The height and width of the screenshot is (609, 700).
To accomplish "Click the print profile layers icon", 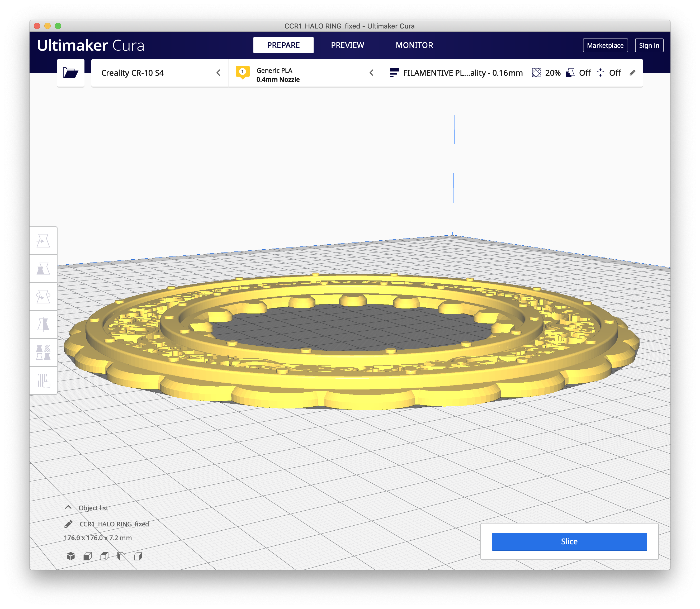I will [394, 73].
